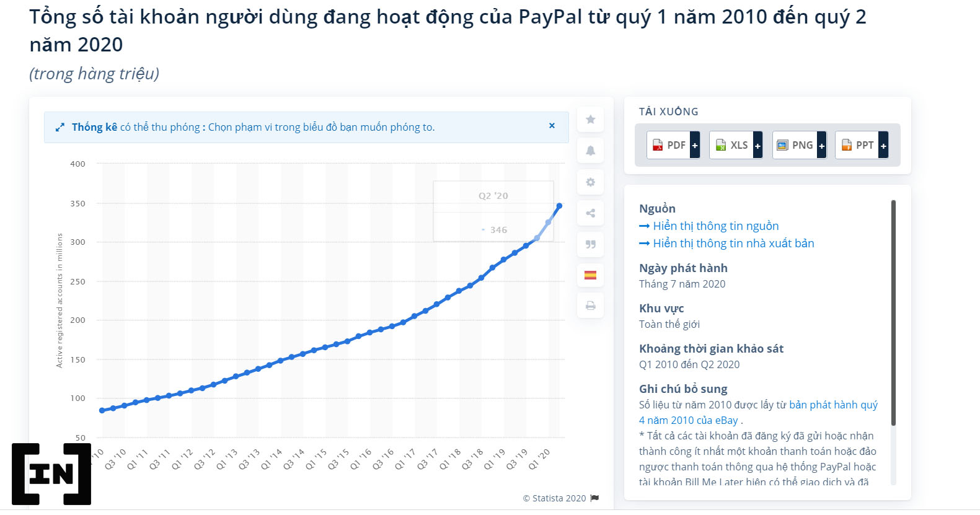Image resolution: width=980 pixels, height=515 pixels.
Task: Click the info panel scrollbar
Action: [x=893, y=313]
